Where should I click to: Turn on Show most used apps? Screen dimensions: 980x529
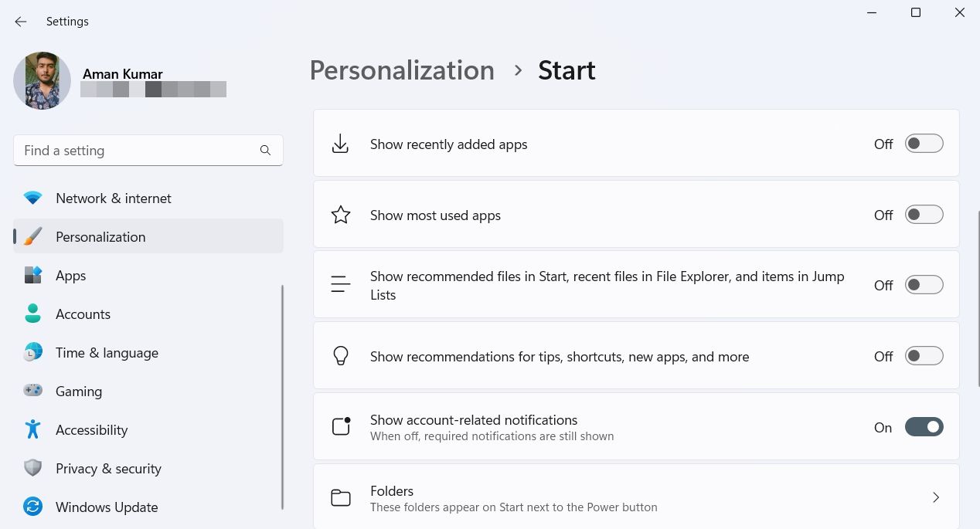click(924, 214)
